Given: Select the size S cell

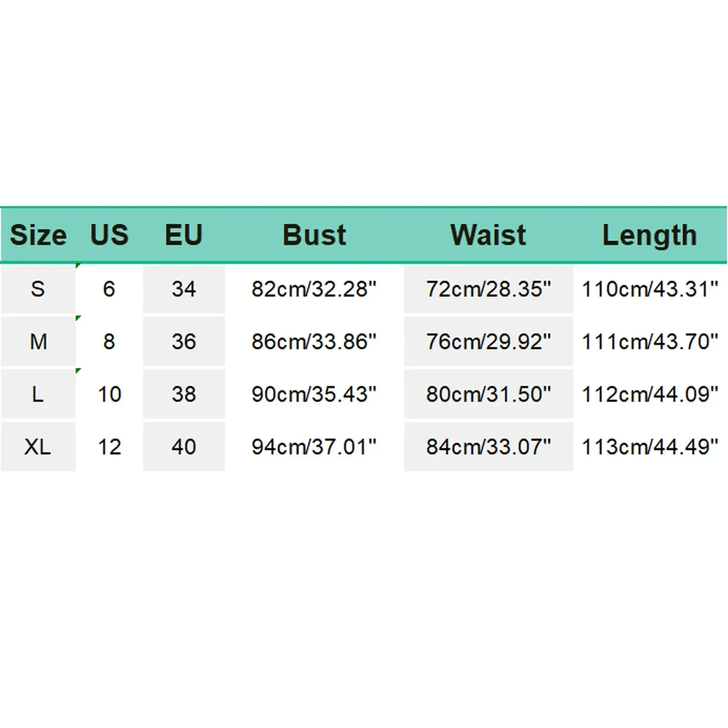Looking at the screenshot, I should coord(38,289).
